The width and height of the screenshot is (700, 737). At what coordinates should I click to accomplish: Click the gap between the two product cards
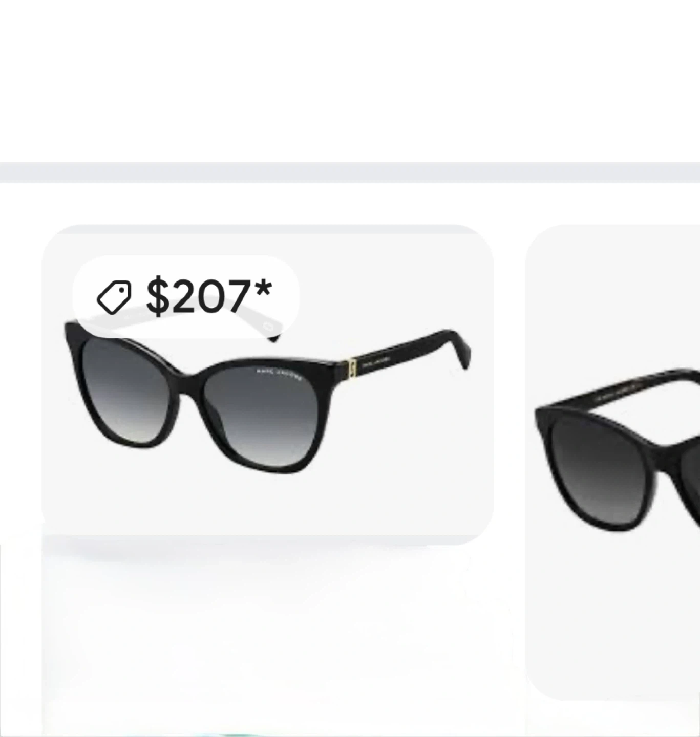[x=510, y=384]
